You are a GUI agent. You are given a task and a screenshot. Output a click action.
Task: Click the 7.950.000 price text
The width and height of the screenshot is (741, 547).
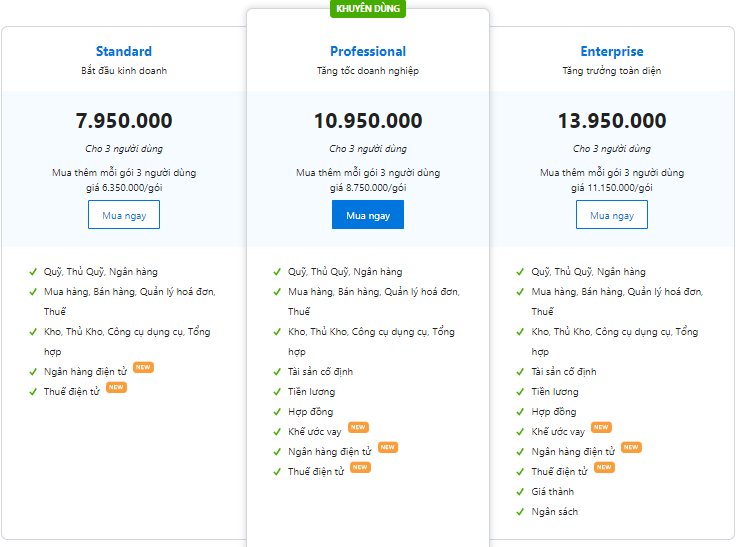(x=124, y=121)
